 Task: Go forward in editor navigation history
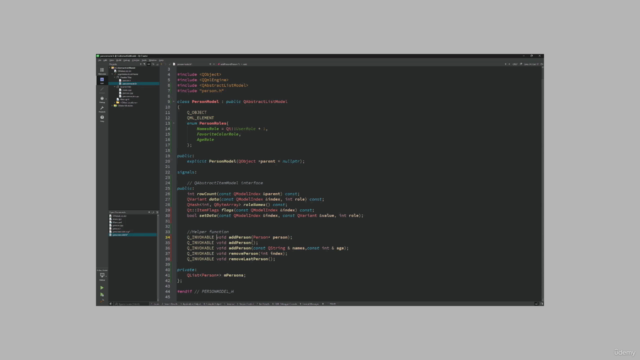click(x=165, y=64)
